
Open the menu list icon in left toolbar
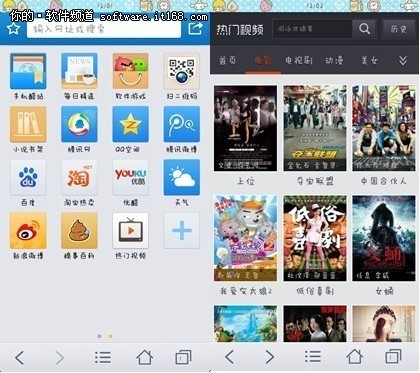point(103,358)
